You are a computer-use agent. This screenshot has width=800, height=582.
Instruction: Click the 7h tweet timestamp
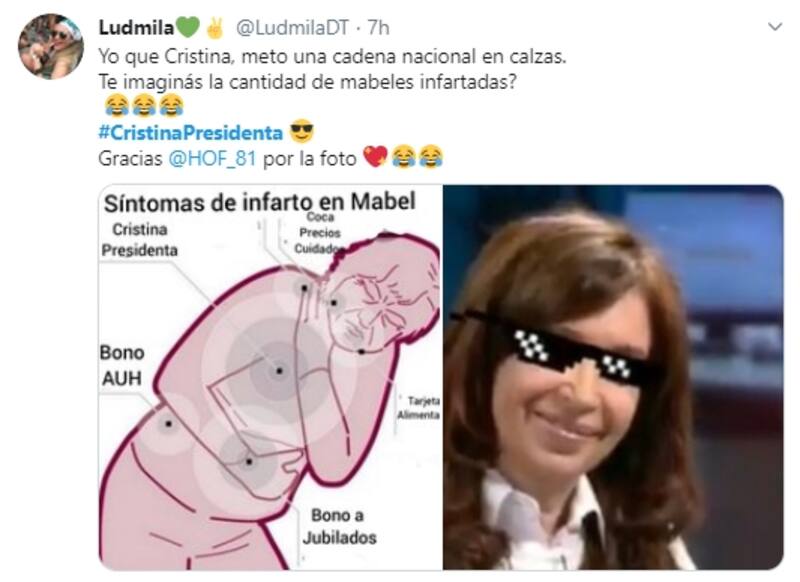pos(379,28)
